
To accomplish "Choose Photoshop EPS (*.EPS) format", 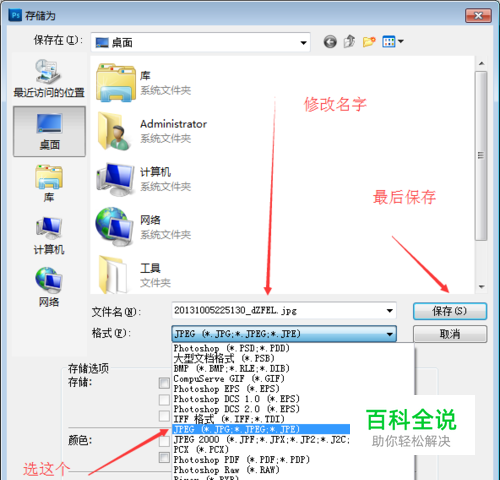I will point(226,389).
